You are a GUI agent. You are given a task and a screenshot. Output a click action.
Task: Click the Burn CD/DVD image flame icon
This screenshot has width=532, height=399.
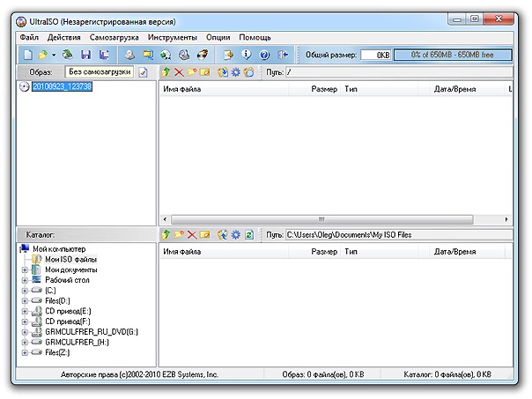203,55
